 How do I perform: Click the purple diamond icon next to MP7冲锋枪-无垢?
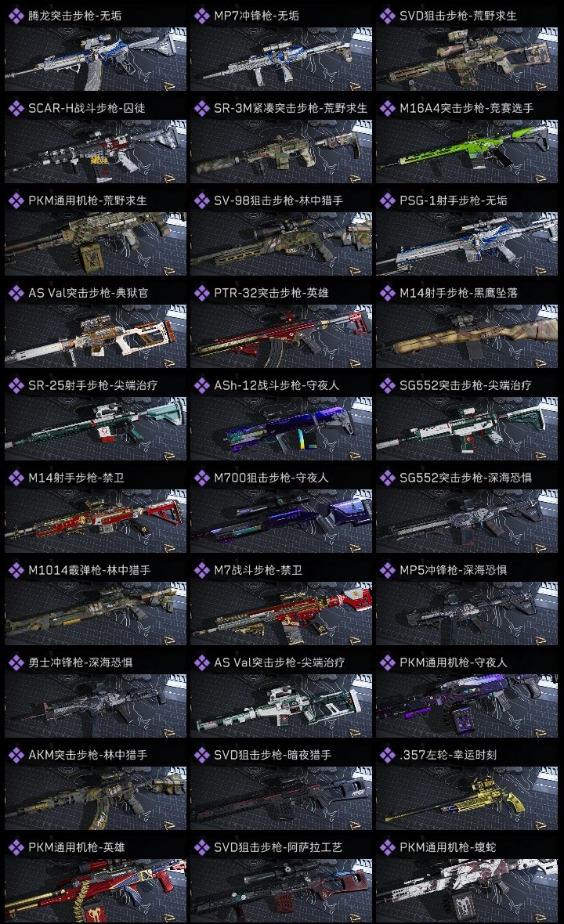pyautogui.click(x=202, y=16)
